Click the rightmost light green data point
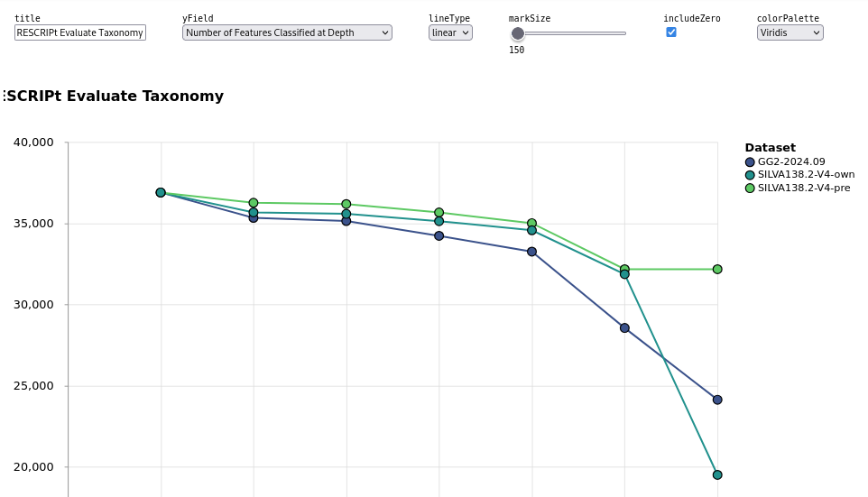 click(717, 270)
